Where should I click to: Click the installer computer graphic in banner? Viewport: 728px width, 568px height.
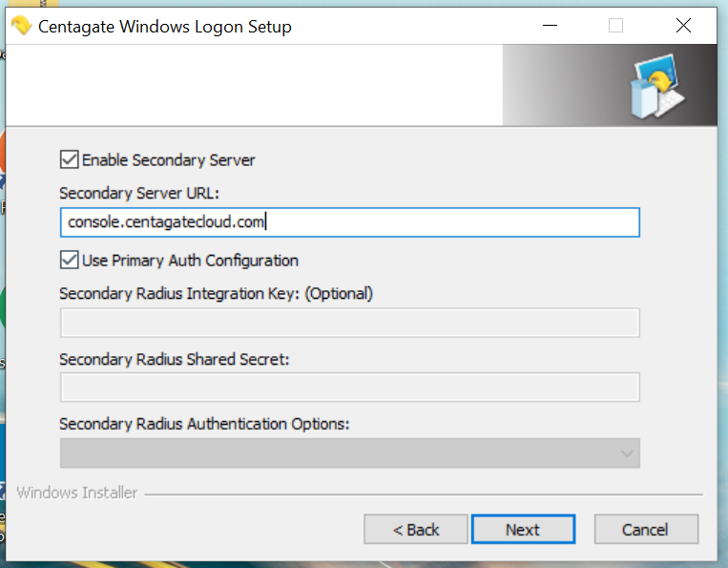pyautogui.click(x=656, y=86)
